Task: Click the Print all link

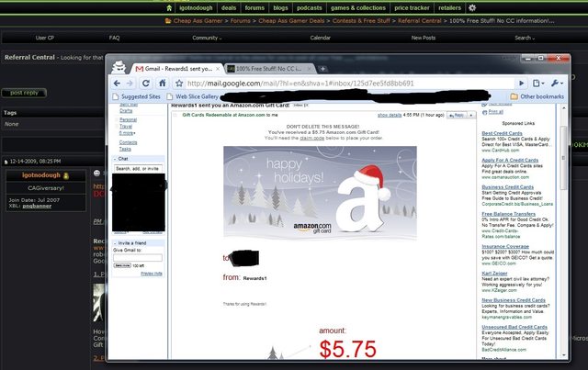Action: click(495, 112)
